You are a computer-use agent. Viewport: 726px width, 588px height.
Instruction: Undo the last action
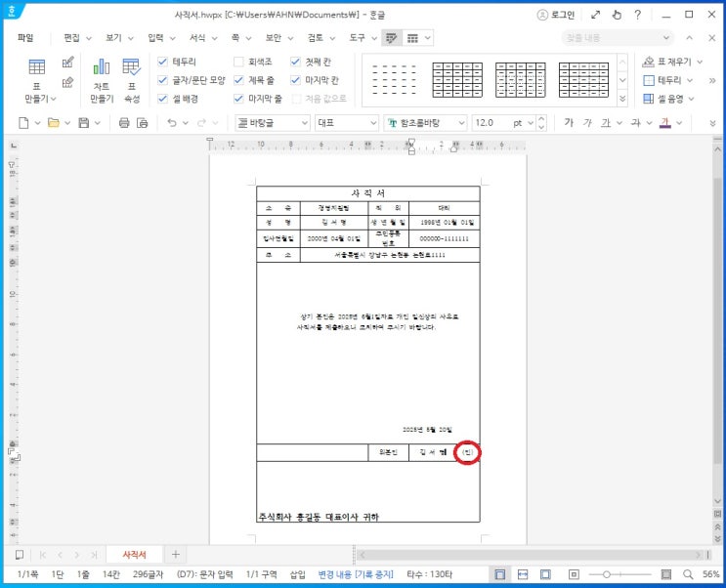172,123
